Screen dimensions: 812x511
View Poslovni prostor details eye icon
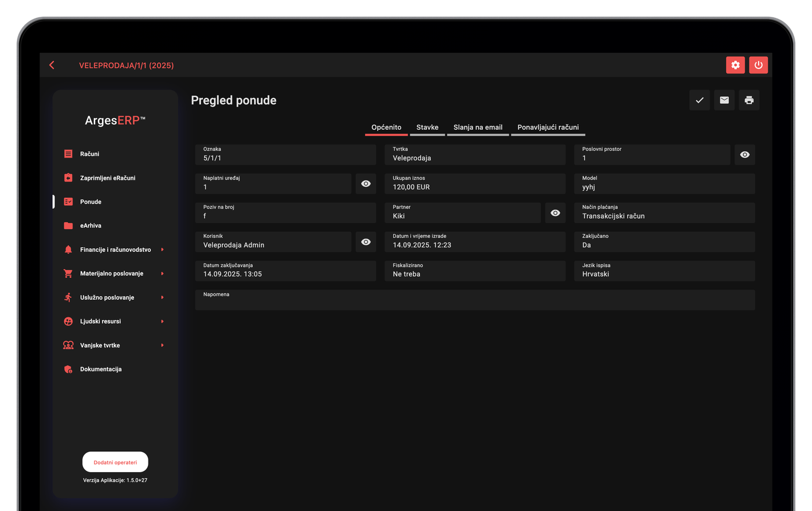[745, 155]
